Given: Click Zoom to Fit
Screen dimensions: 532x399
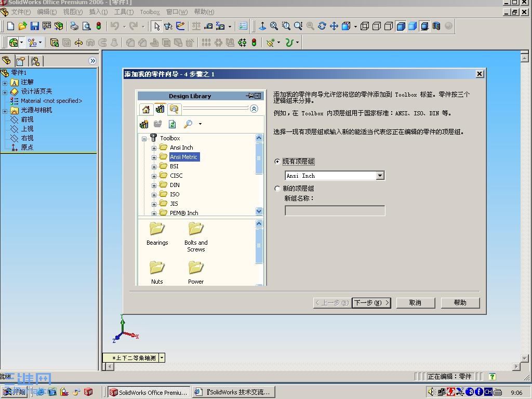Looking at the screenshot, I should [274, 26].
